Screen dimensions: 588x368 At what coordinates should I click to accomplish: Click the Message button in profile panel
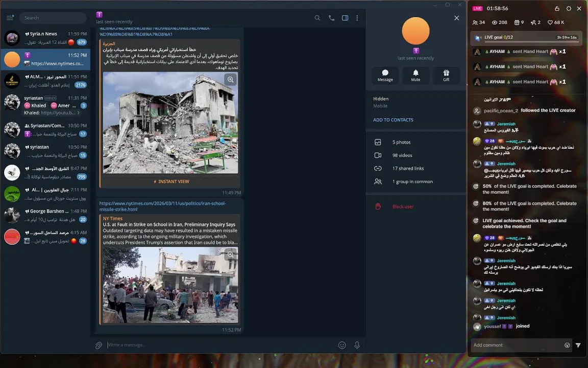point(385,76)
